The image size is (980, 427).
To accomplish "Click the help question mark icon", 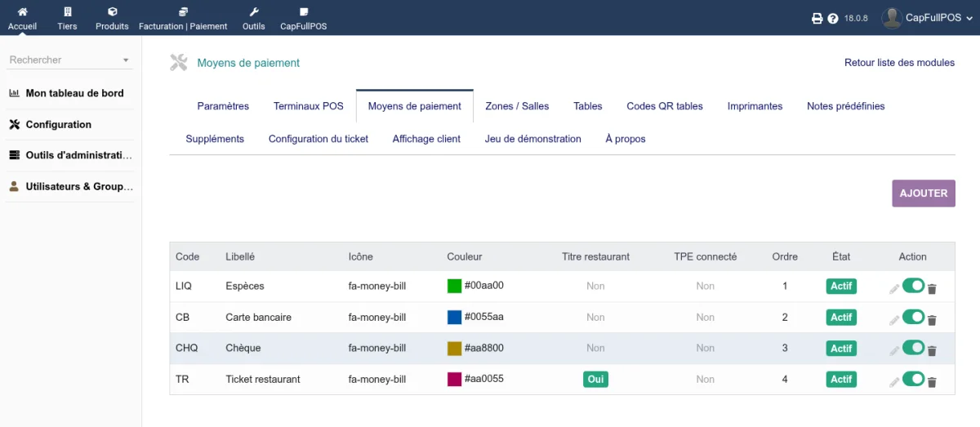I will pos(833,18).
